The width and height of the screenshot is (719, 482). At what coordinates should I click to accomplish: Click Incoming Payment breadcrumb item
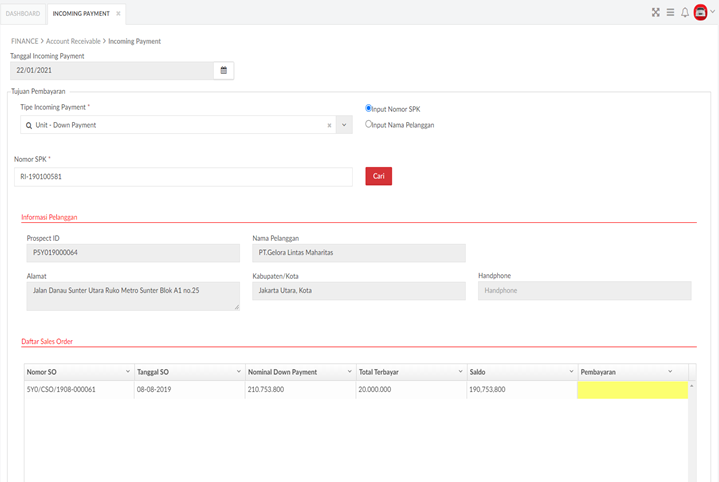pos(134,41)
